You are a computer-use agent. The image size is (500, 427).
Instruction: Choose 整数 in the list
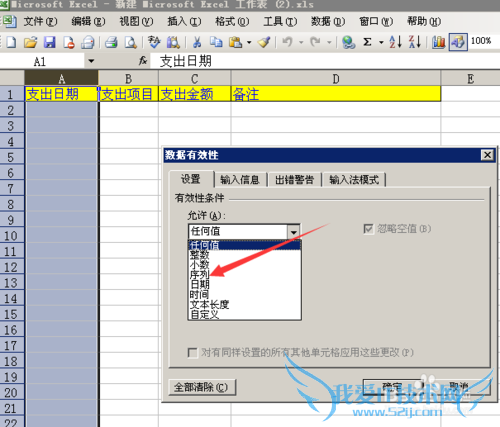pos(245,255)
